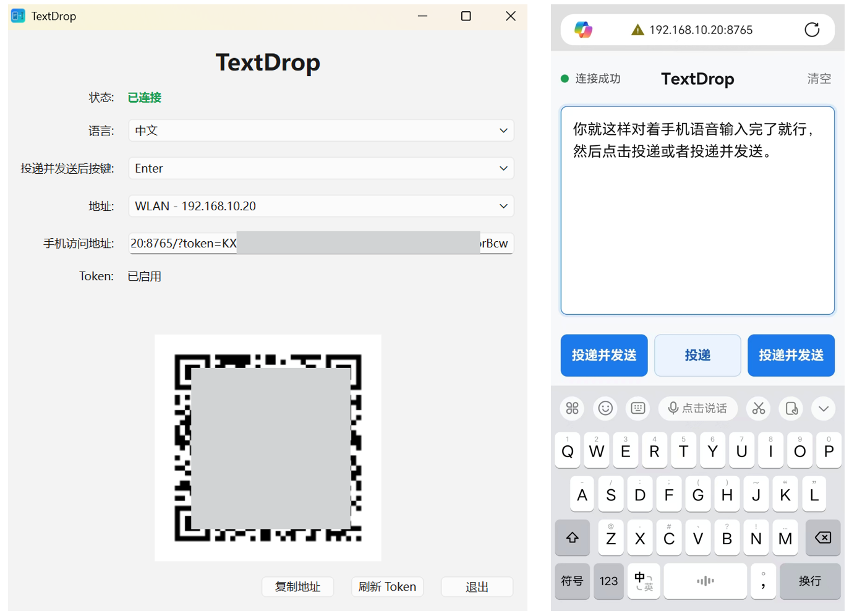Tap the comma key on phone keyboard
Viewport: 857px width, 616px height.
coord(764,581)
